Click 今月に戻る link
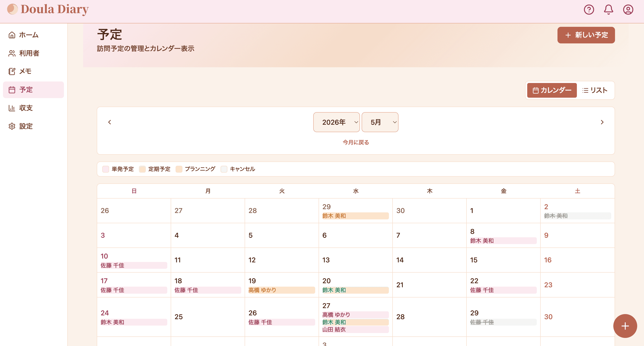The height and width of the screenshot is (346, 644). [355, 142]
